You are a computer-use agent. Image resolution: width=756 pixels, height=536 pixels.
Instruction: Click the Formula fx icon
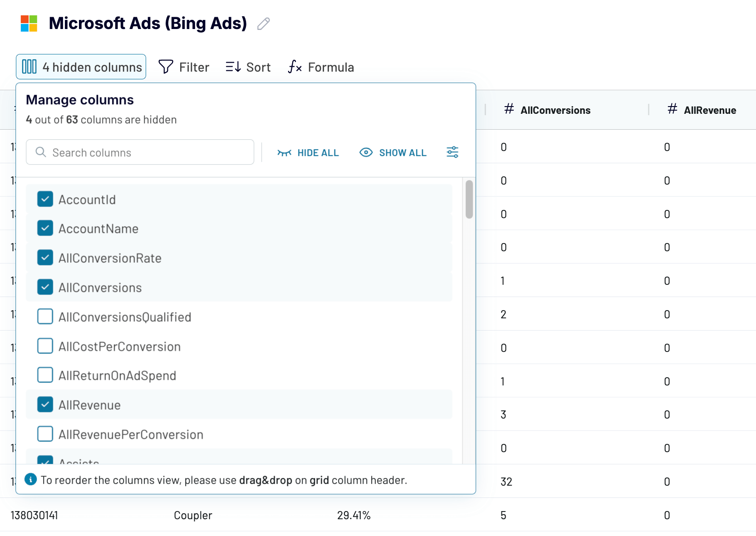294,67
